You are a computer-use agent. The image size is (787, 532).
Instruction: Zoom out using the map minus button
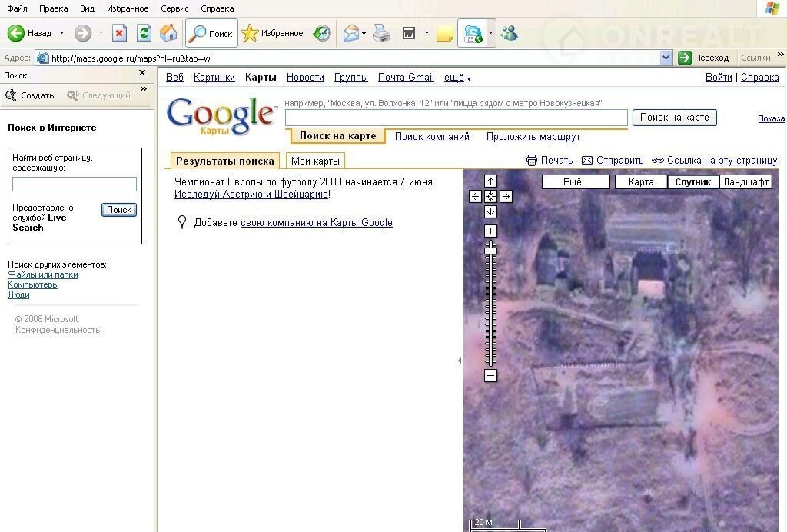click(x=490, y=376)
